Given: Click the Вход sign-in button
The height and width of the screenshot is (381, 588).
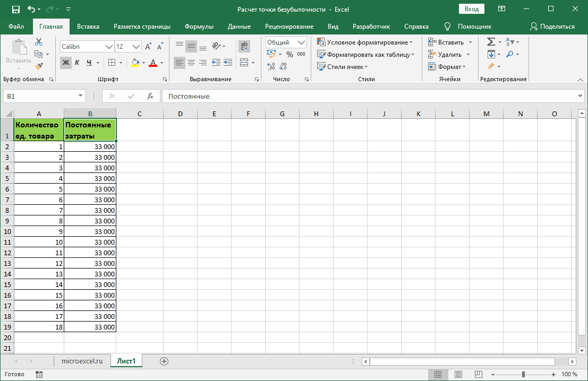Looking at the screenshot, I should (472, 9).
